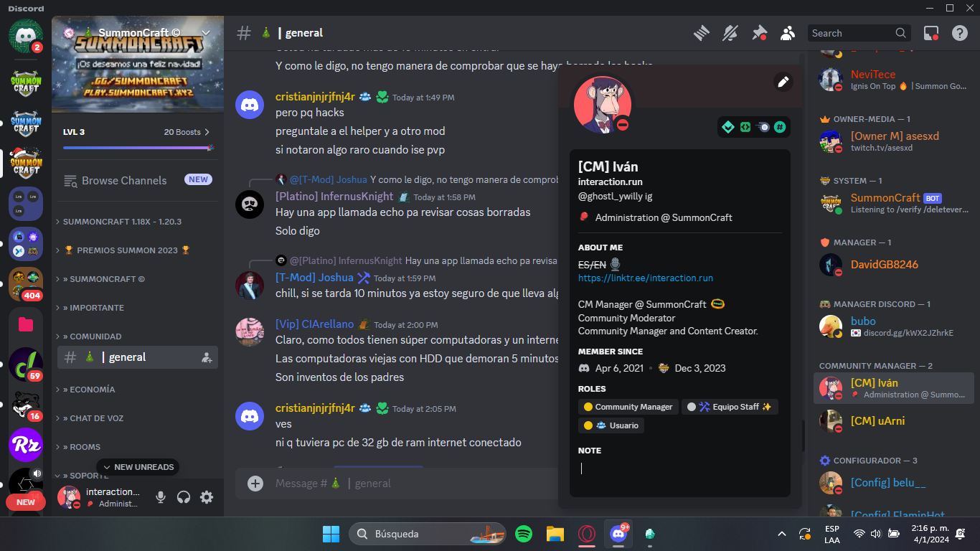
Task: Open the Threads icon in channel header
Action: pos(701,33)
